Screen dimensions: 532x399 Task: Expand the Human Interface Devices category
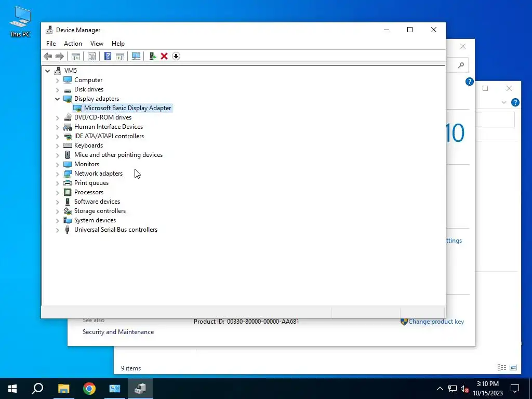point(57,127)
